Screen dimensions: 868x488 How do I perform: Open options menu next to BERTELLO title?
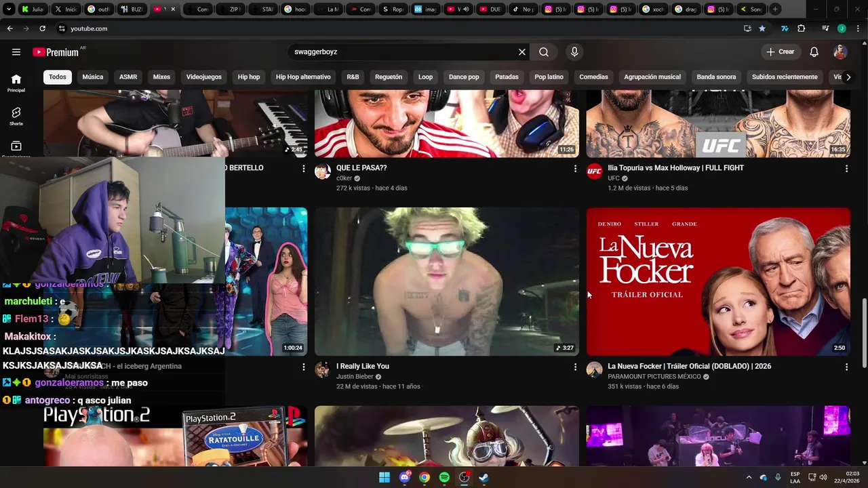[x=304, y=168]
